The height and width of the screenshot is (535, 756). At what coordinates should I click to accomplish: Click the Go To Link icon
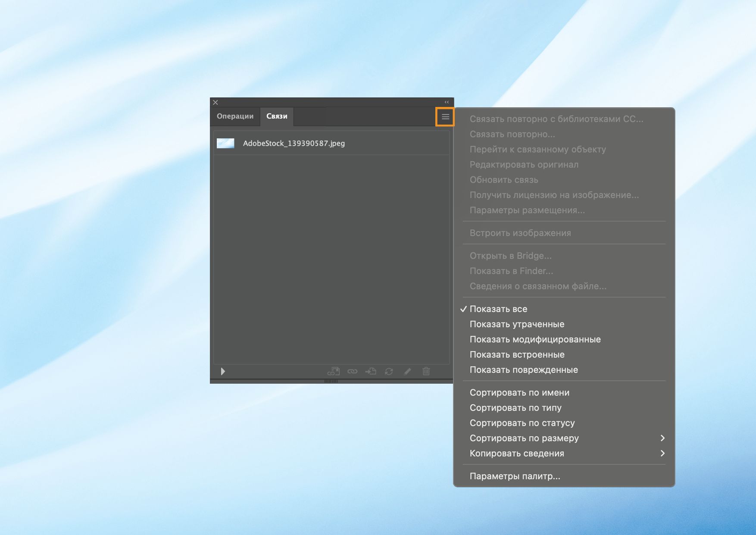pos(371,371)
